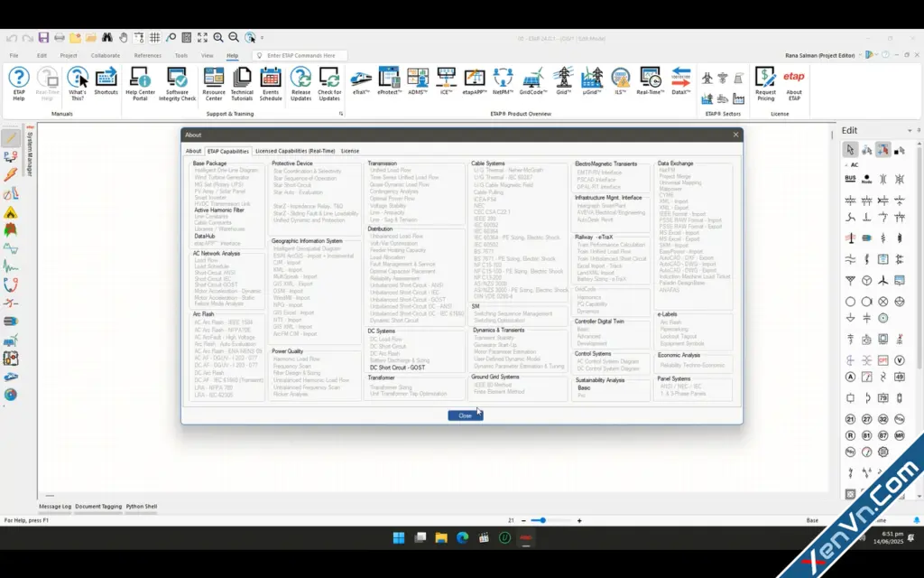Open the File menu
This screenshot has height=578, width=924.
14,55
